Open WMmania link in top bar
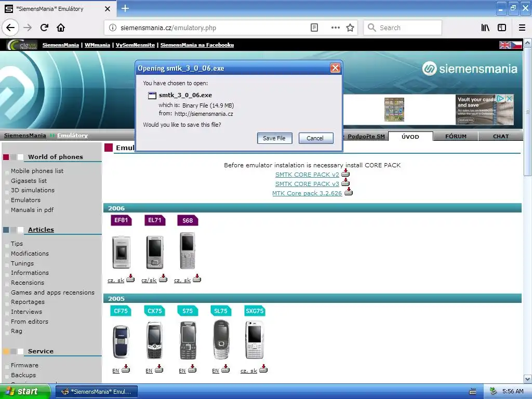The height and width of the screenshot is (399, 532). (x=97, y=45)
